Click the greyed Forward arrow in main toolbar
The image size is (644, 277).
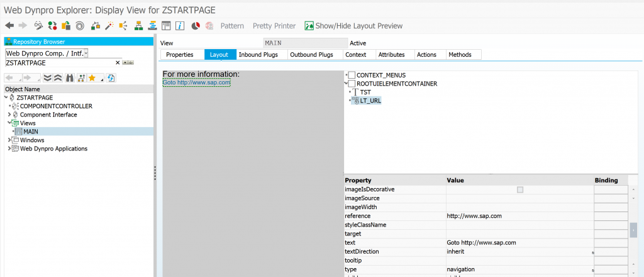pos(23,26)
